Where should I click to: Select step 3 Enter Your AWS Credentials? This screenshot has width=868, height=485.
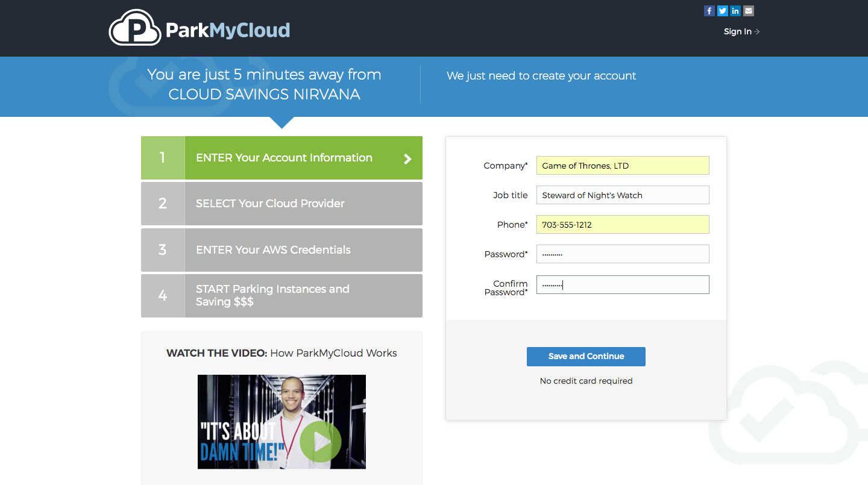(273, 250)
